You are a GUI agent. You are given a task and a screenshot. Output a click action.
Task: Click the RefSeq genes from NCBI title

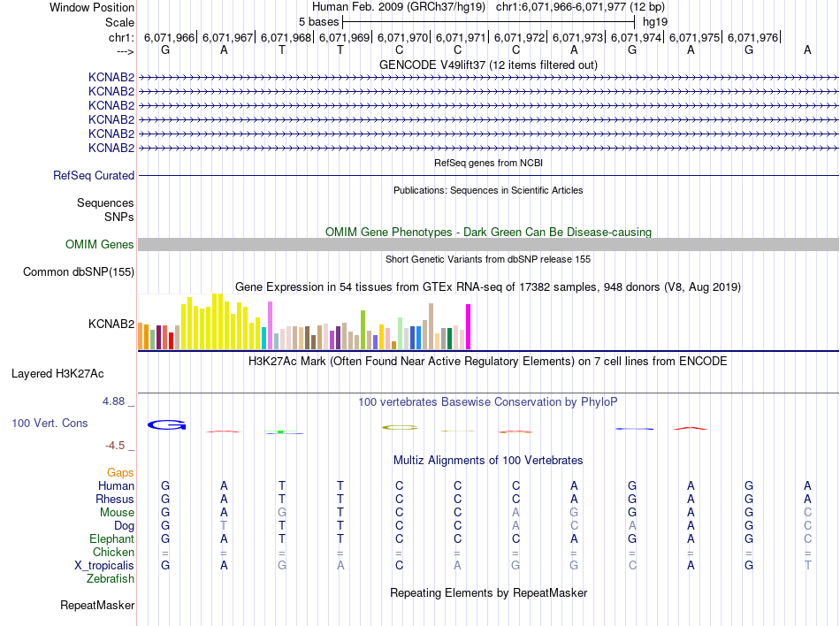(489, 163)
